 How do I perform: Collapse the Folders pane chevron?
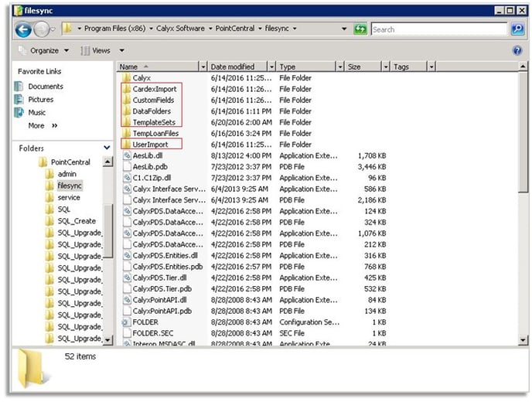107,148
